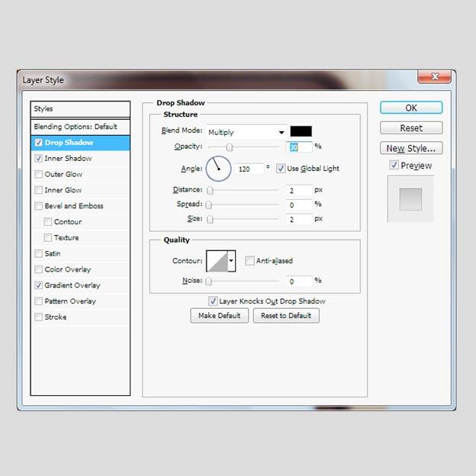Expand the Contour dropdown arrow
The width and height of the screenshot is (476, 476).
(232, 261)
